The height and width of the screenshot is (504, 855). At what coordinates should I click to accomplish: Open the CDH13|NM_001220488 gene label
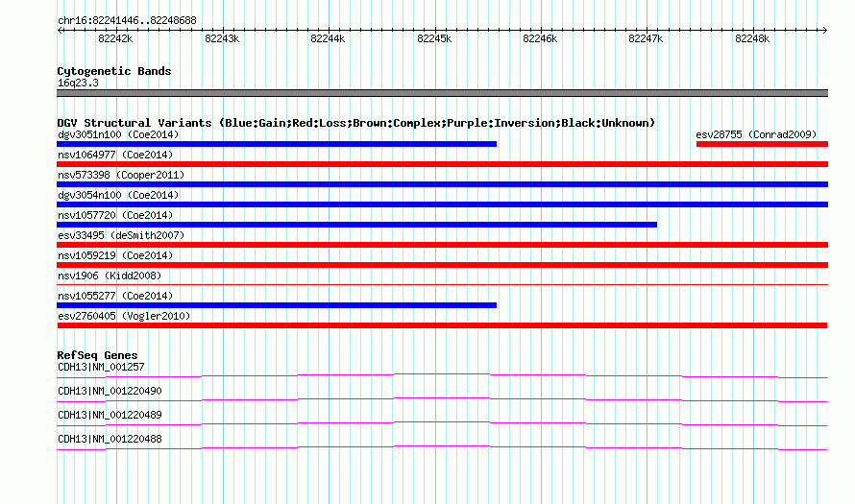click(x=110, y=439)
